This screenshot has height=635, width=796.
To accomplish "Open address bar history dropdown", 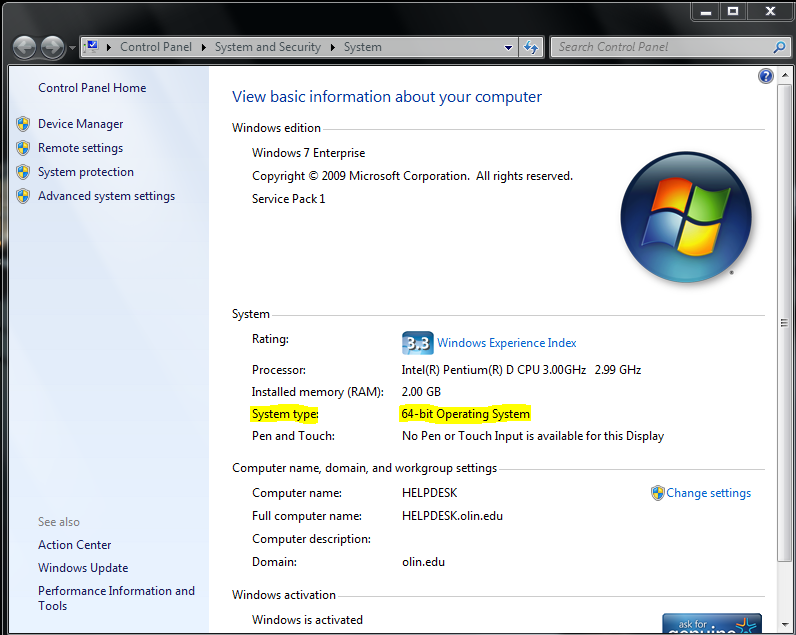I will 508,48.
